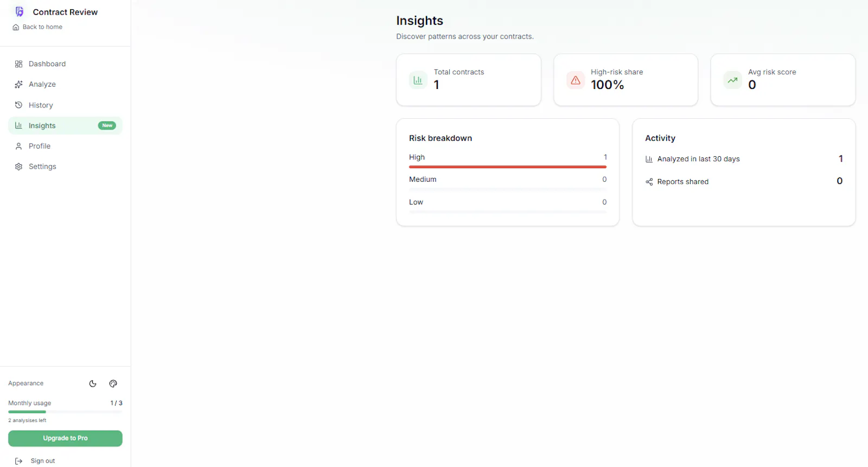
Task: Click the Total contracts card label
Action: coord(459,72)
